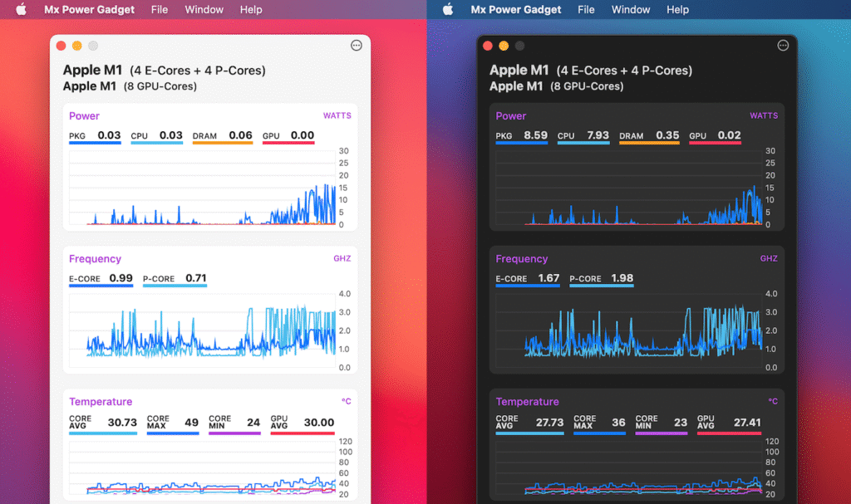Open the Apple menu in the right menu bar
The height and width of the screenshot is (504, 851).
pyautogui.click(x=448, y=10)
